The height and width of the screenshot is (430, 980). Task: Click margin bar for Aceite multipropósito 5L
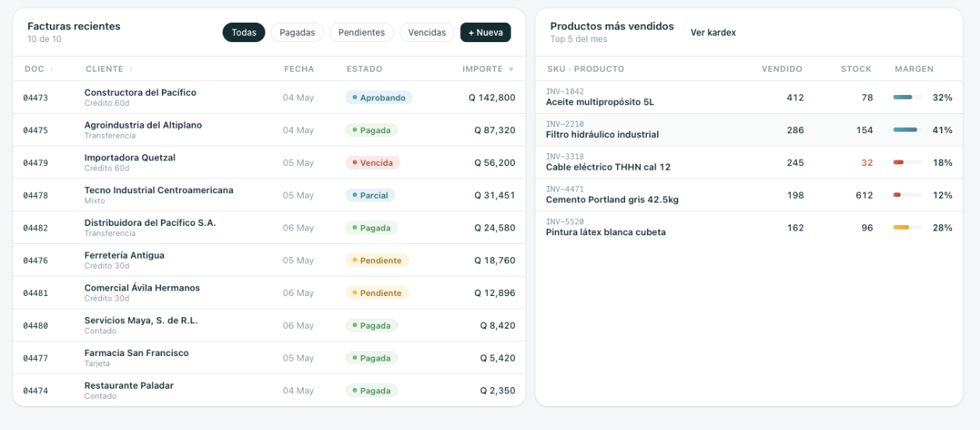pyautogui.click(x=908, y=97)
